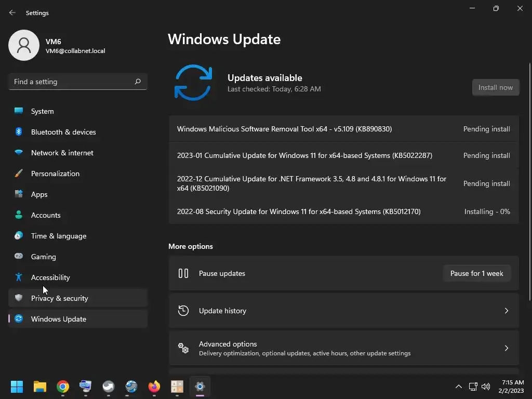Image resolution: width=532 pixels, height=399 pixels.
Task: Click the VM6@collabnet.local account email
Action: click(x=75, y=50)
